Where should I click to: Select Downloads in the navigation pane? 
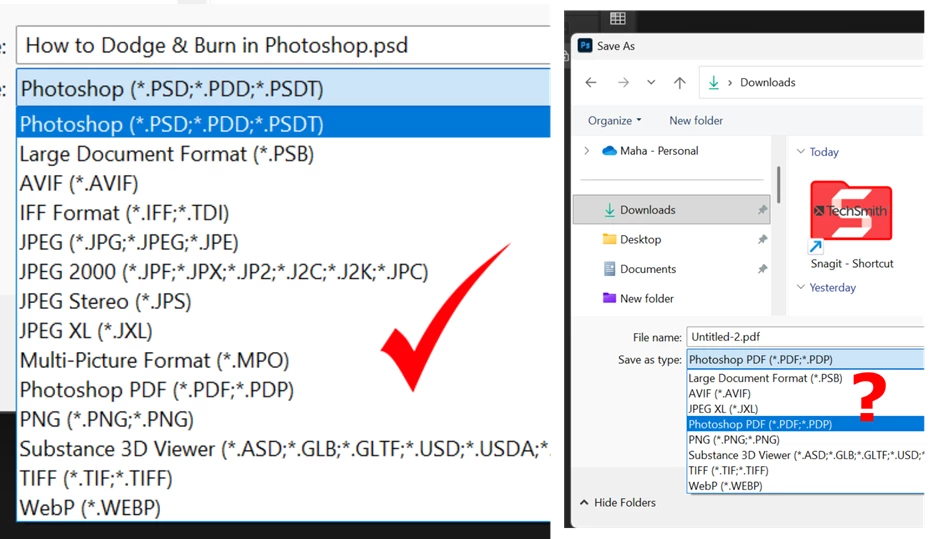tap(672, 210)
